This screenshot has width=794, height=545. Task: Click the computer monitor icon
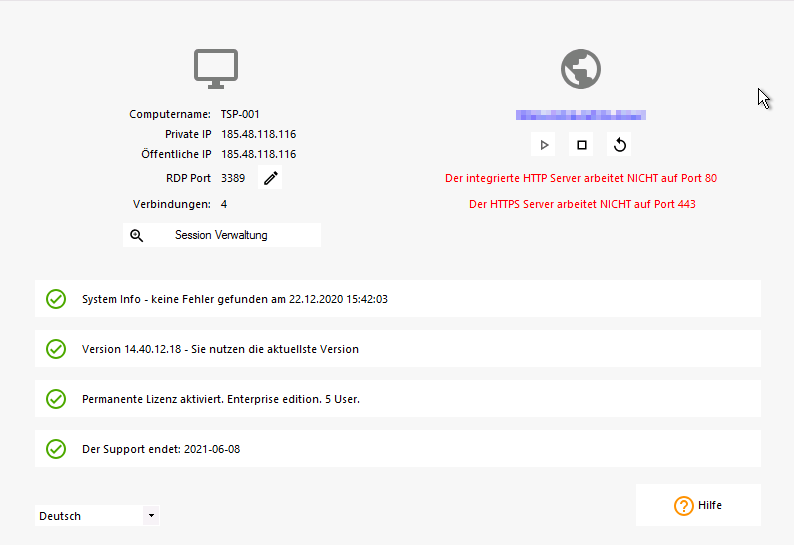point(215,68)
